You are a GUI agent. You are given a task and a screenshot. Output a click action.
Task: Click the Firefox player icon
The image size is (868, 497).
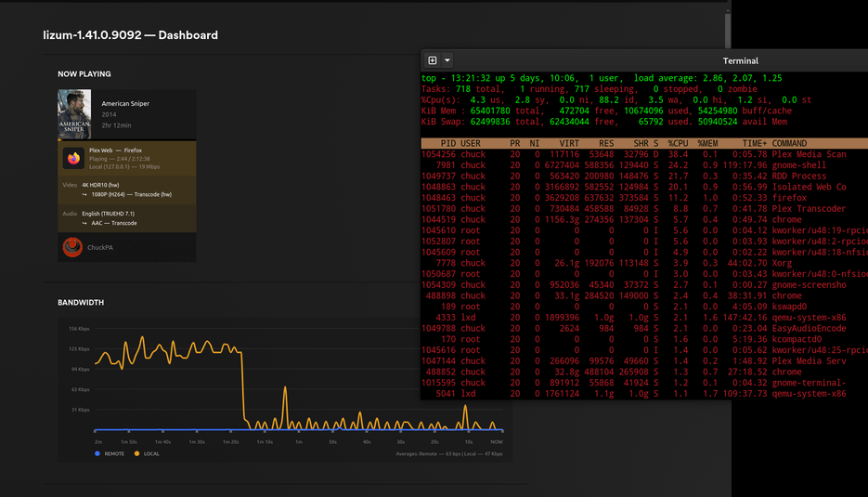(73, 159)
